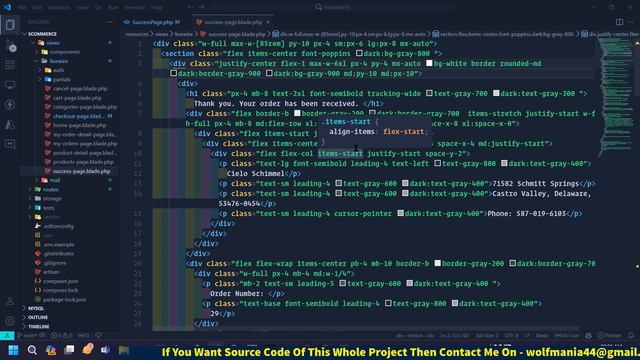
Task: Click the remote window indicator in the status bar
Action: point(7,336)
